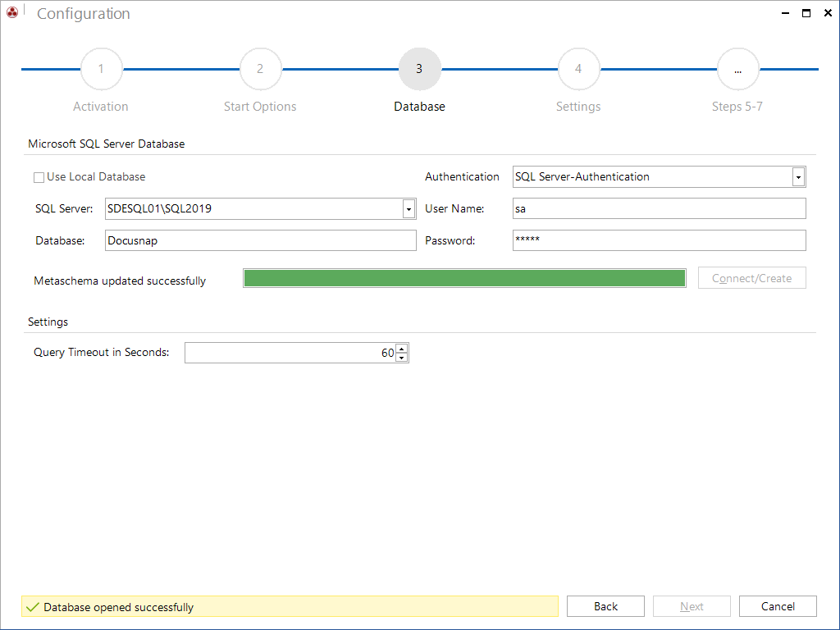Expand the Authentication dropdown arrow
The height and width of the screenshot is (630, 840).
(798, 177)
